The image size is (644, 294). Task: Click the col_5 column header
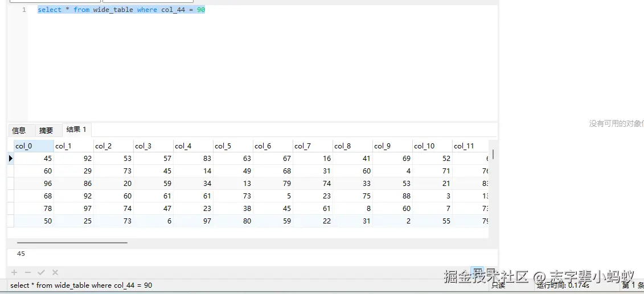[x=233, y=146]
